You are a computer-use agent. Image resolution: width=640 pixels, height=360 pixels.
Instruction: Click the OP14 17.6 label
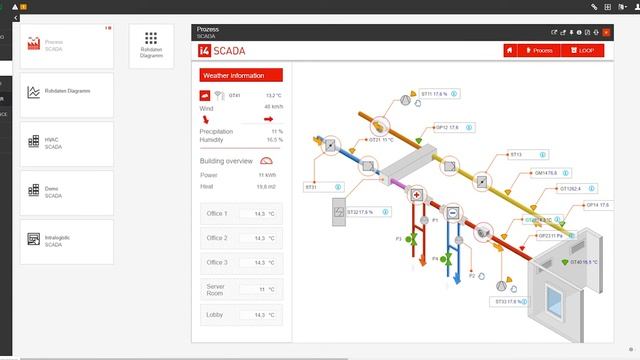(x=598, y=205)
